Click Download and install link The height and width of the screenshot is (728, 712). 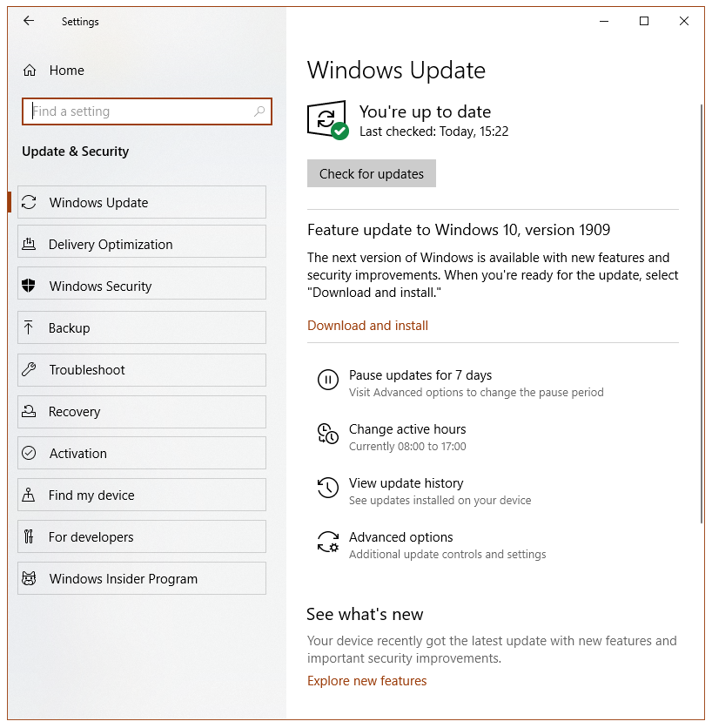pos(367,326)
